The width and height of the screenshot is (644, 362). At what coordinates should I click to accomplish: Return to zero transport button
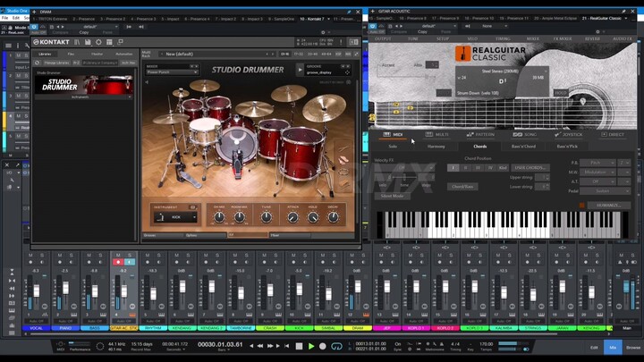point(287,347)
